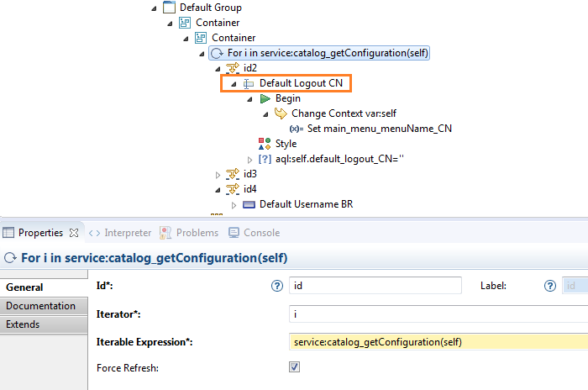Collapse the Default Logout CN node

coord(234,84)
